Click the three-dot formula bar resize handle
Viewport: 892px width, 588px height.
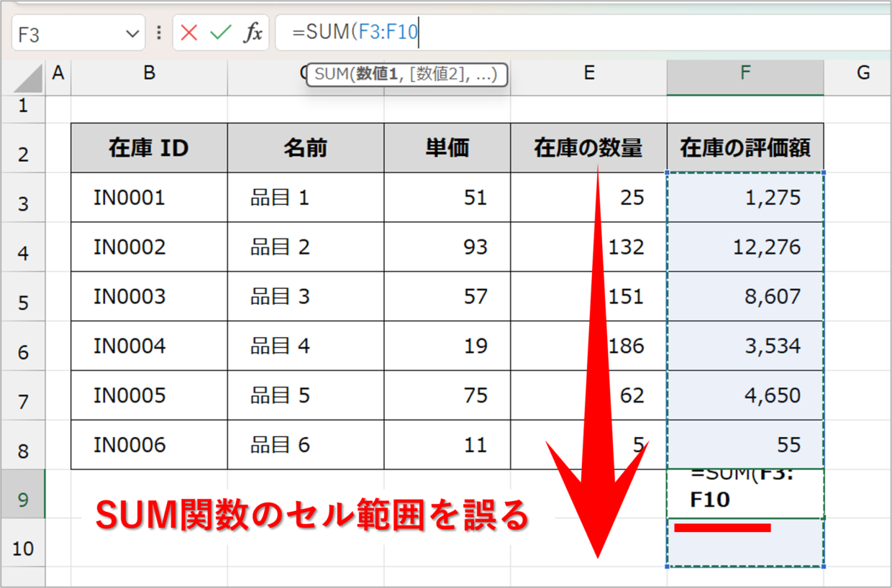158,33
